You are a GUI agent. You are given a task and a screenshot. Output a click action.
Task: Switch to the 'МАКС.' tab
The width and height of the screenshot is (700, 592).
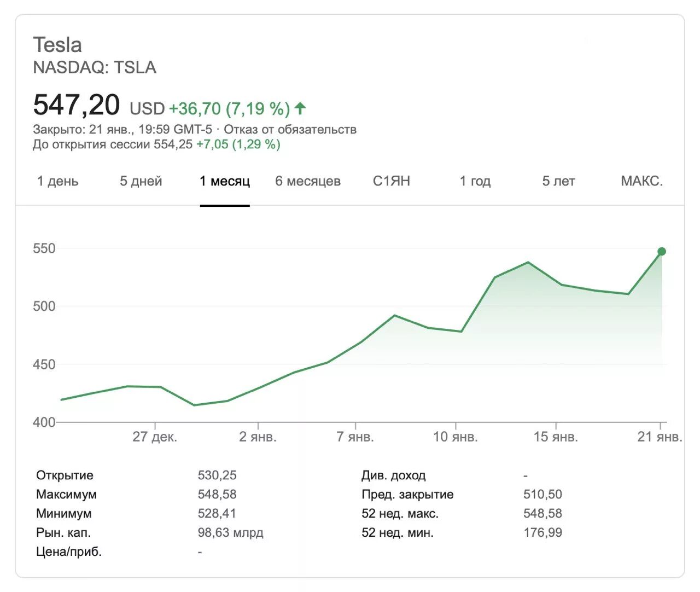[x=642, y=181]
